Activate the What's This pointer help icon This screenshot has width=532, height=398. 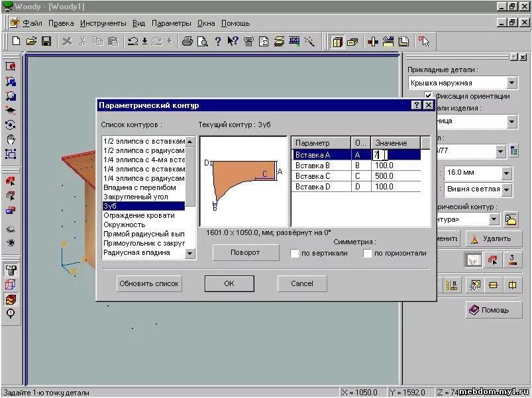point(233,42)
